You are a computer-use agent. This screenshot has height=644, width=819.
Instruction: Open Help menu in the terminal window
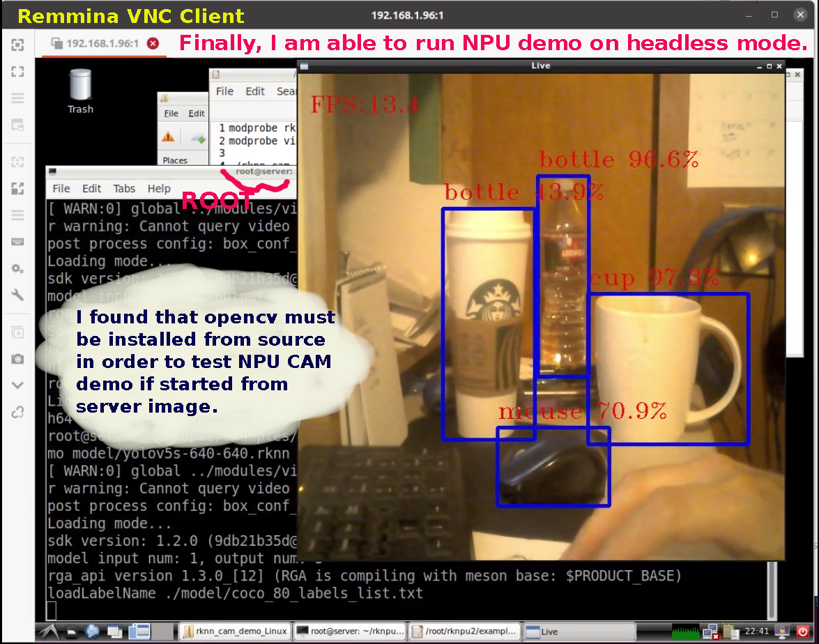click(159, 189)
